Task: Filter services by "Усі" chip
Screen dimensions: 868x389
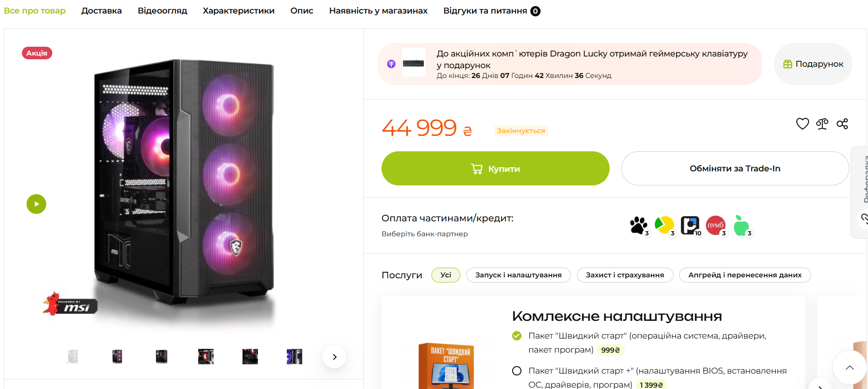Action: (x=445, y=275)
